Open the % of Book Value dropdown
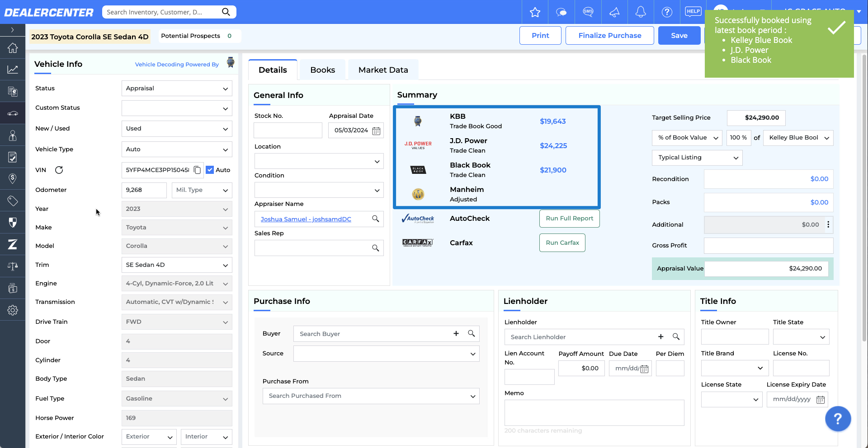This screenshot has width=868, height=448. point(687,138)
